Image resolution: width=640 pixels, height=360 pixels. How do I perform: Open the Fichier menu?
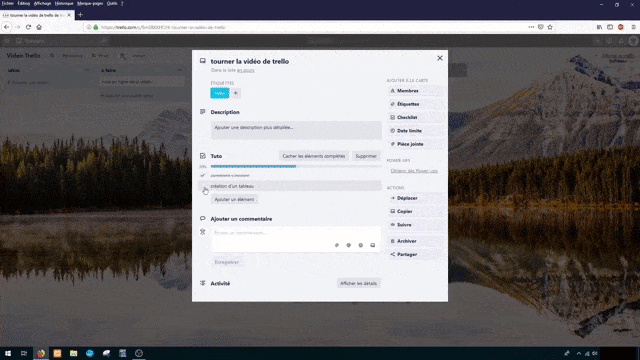coord(7,3)
